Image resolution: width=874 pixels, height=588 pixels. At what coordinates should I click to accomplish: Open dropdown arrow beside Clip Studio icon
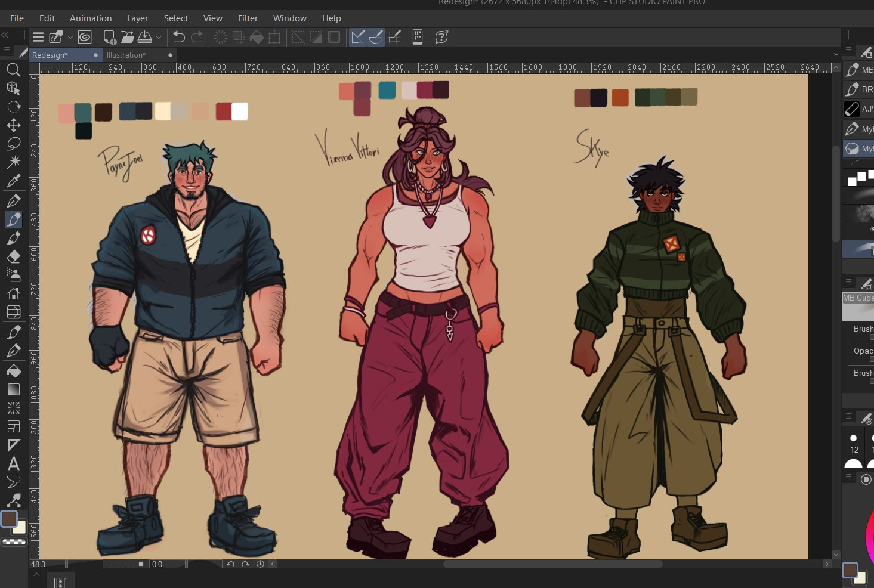[x=70, y=37]
